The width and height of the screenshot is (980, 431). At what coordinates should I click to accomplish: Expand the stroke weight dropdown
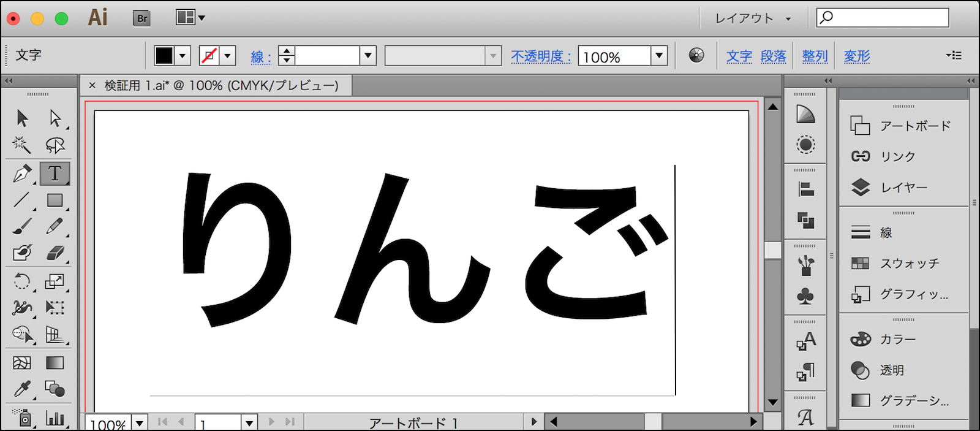[x=367, y=56]
